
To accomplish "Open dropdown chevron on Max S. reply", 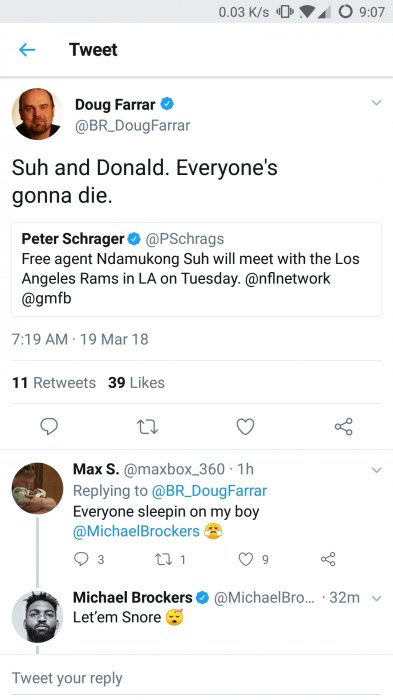I will pos(376,470).
